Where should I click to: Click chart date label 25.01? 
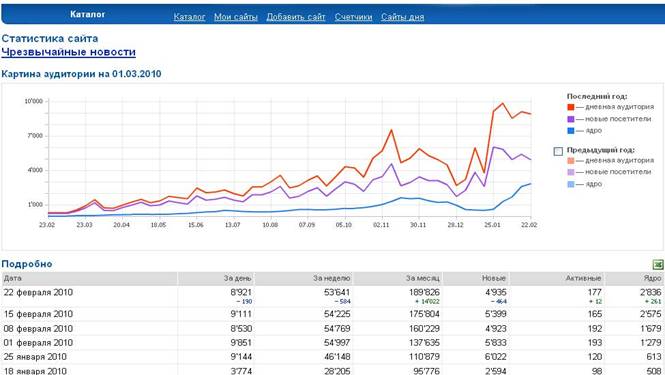(492, 225)
